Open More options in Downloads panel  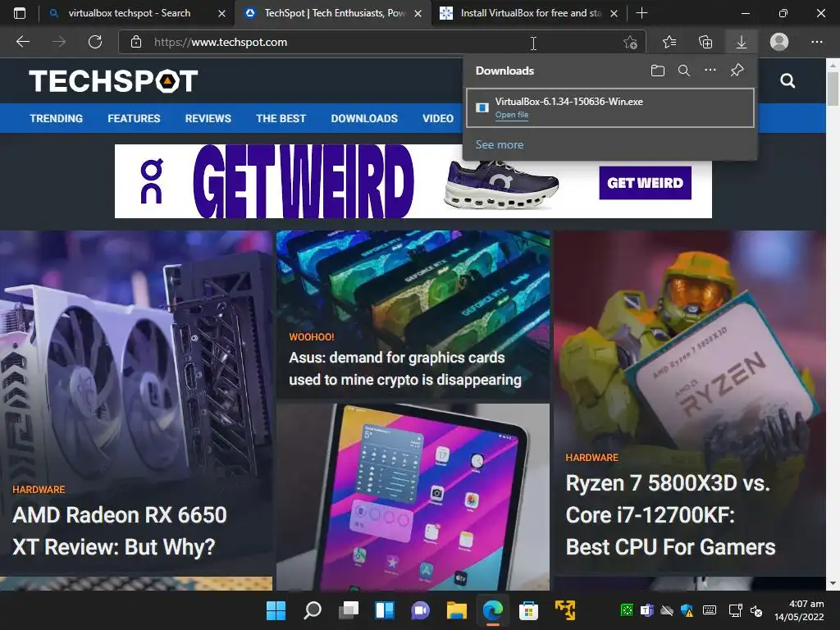710,71
